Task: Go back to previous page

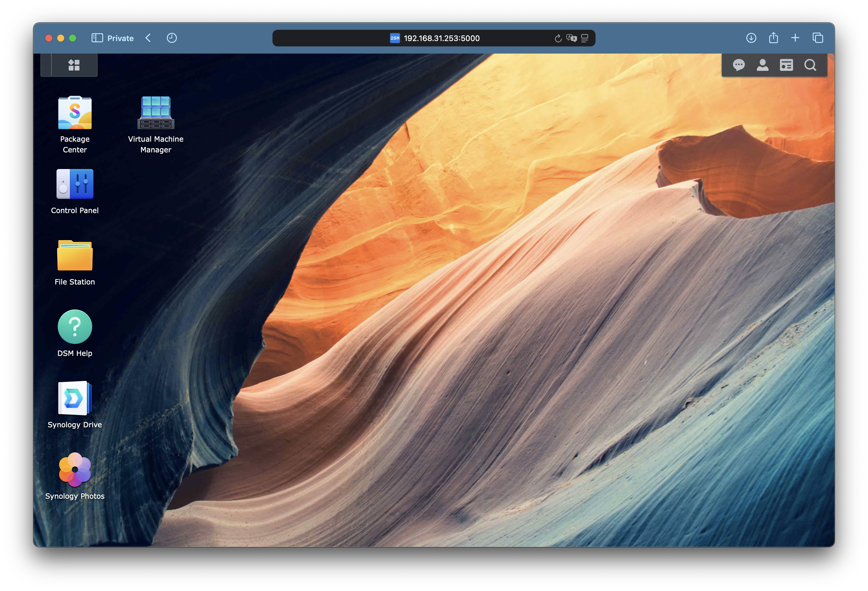Action: click(148, 38)
